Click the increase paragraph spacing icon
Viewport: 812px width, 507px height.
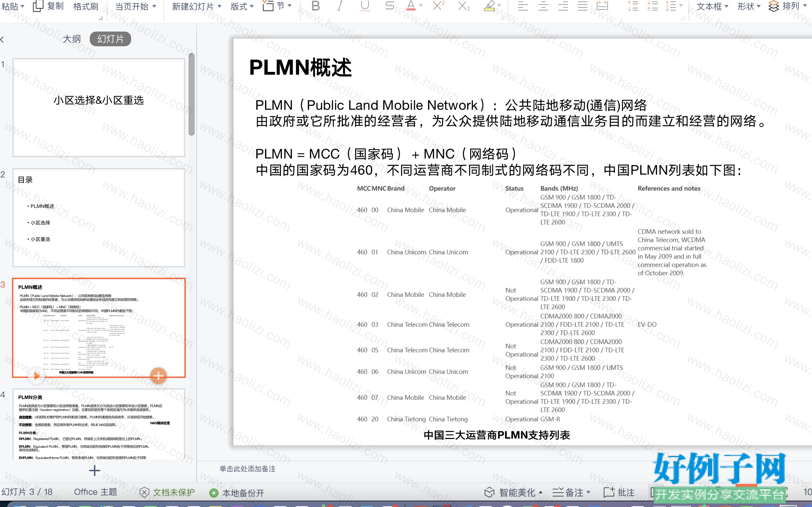click(632, 6)
